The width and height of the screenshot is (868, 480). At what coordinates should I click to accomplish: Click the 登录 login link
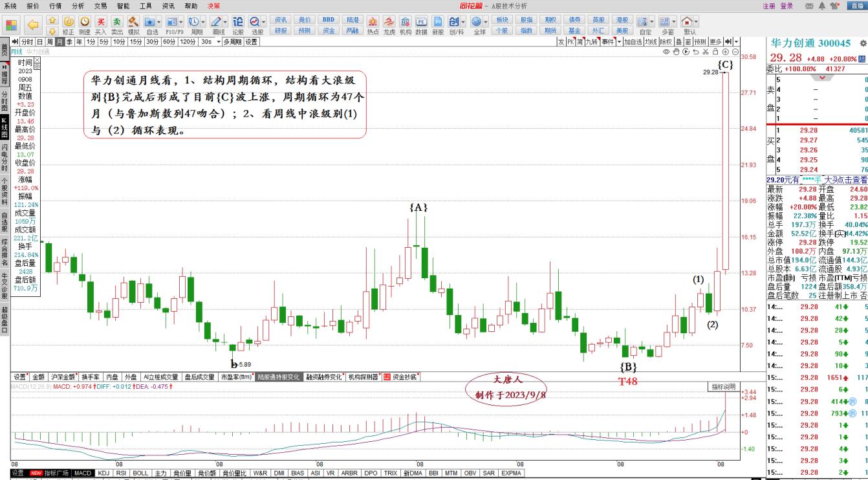point(787,6)
